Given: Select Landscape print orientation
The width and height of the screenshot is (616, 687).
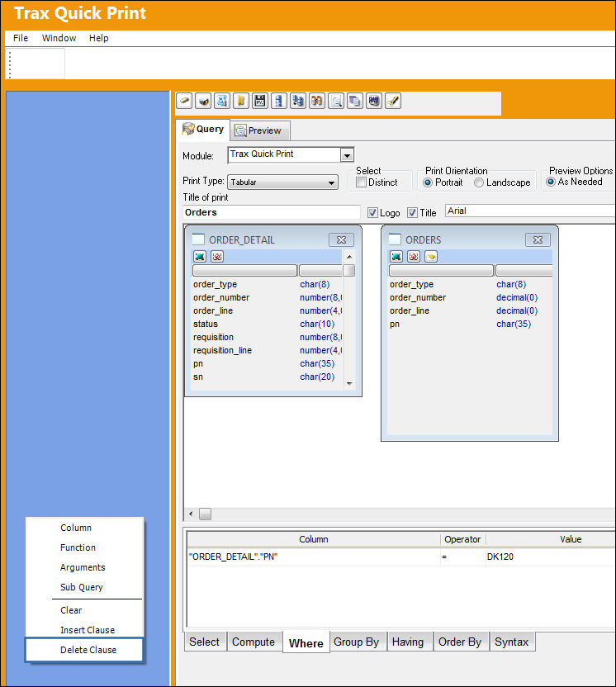Looking at the screenshot, I should (x=479, y=182).
